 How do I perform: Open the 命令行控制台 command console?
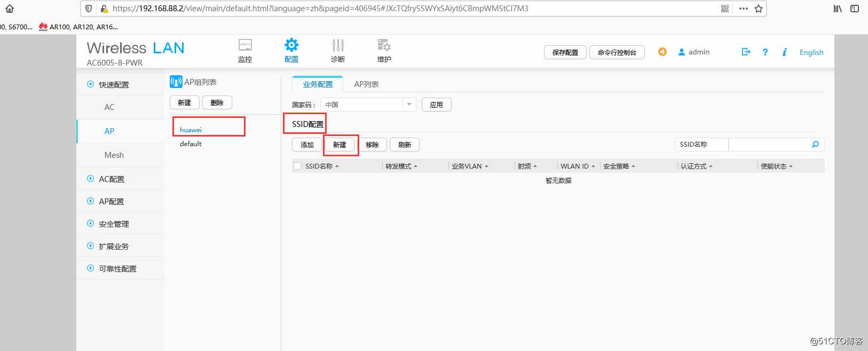click(x=617, y=52)
